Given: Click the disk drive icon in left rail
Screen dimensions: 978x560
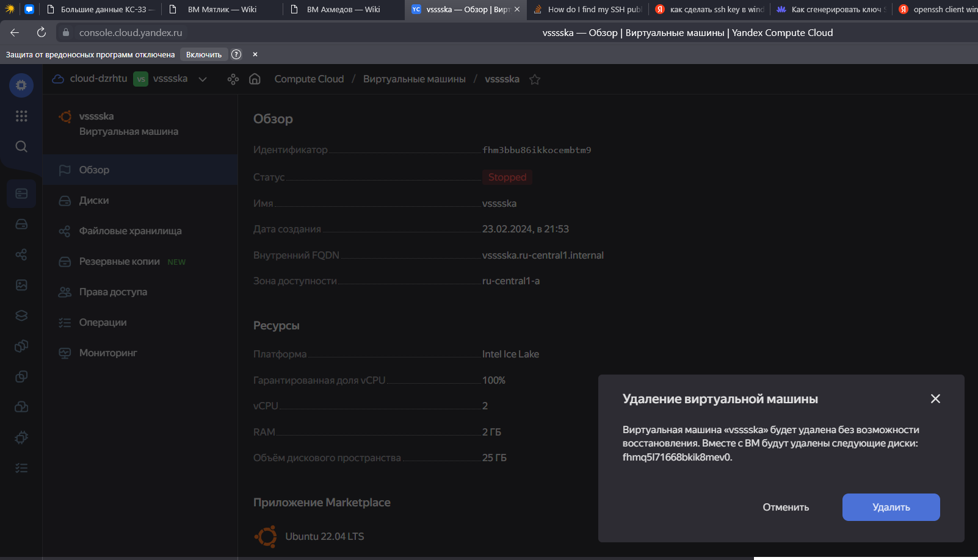Looking at the screenshot, I should pos(21,224).
